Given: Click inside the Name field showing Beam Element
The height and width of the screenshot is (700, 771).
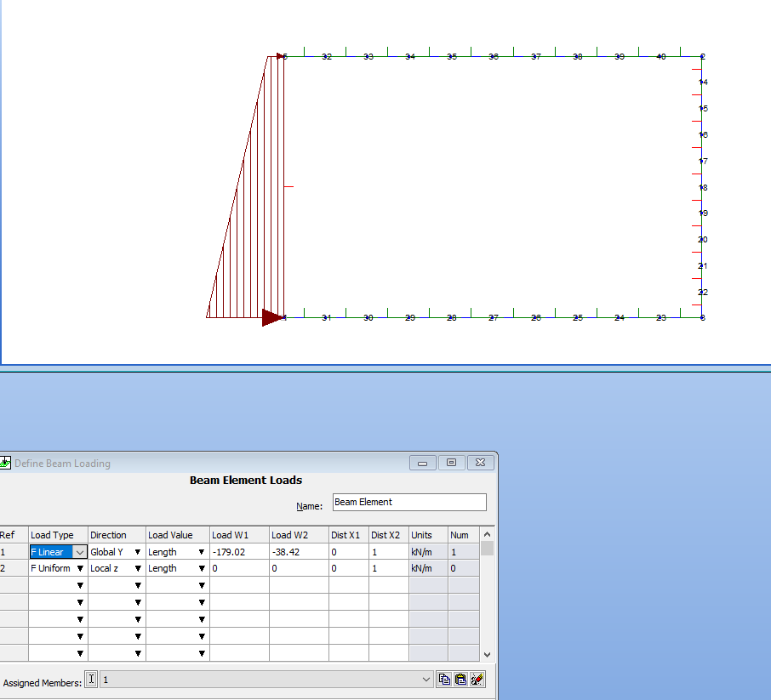Looking at the screenshot, I should [408, 502].
